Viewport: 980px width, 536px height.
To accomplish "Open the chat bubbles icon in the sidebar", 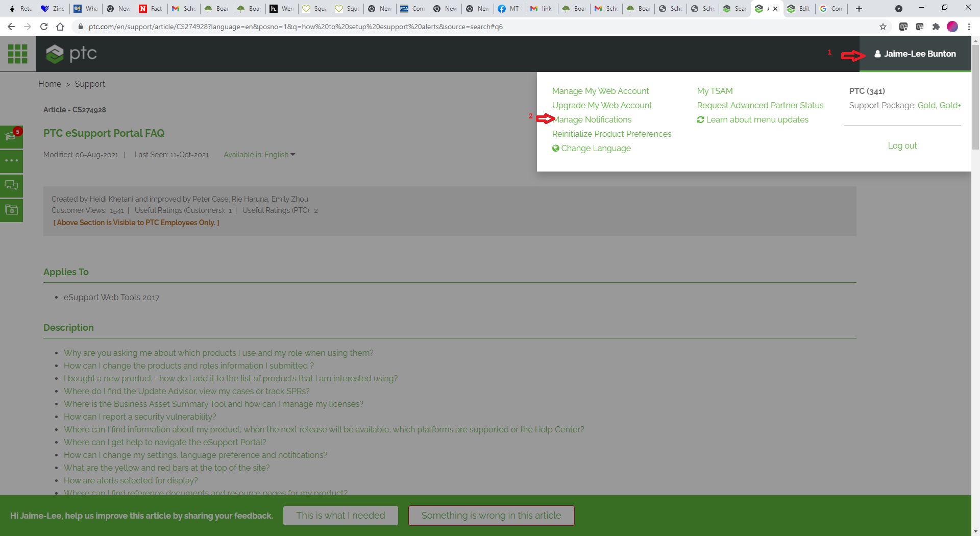I will click(x=11, y=185).
